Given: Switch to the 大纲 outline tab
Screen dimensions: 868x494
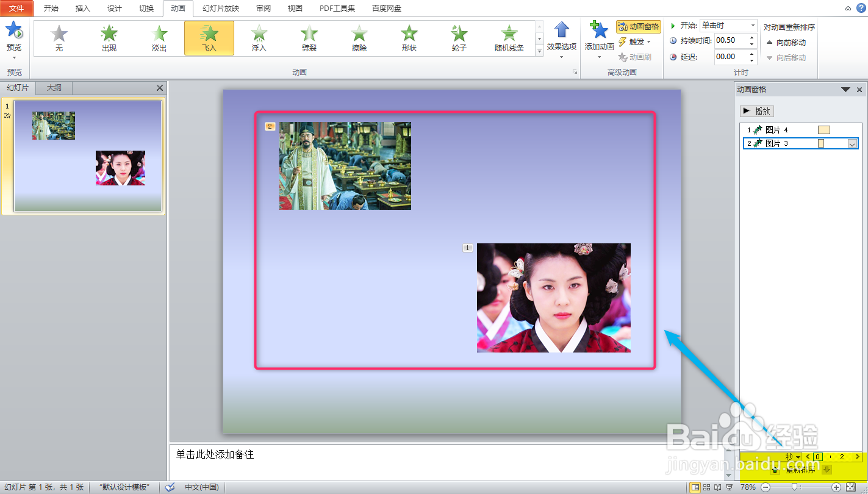Looking at the screenshot, I should coord(54,87).
